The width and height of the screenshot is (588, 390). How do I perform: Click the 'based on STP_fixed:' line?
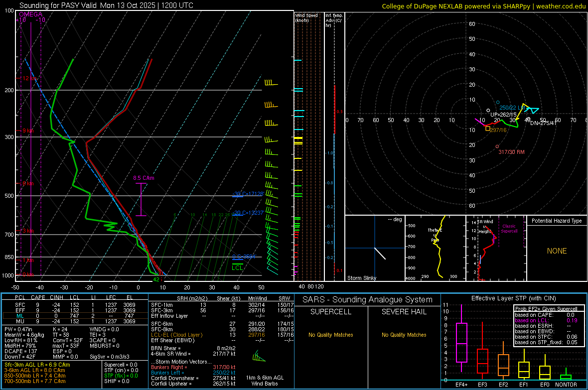coord(546,342)
